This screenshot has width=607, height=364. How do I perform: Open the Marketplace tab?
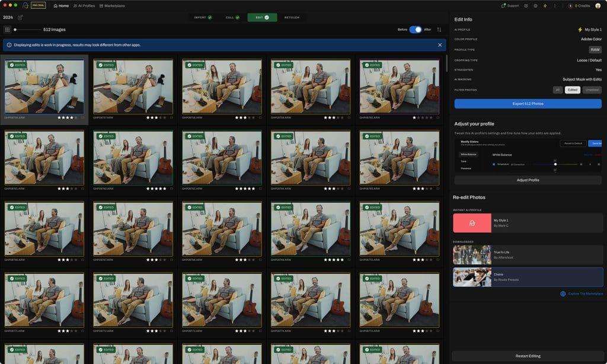[112, 6]
